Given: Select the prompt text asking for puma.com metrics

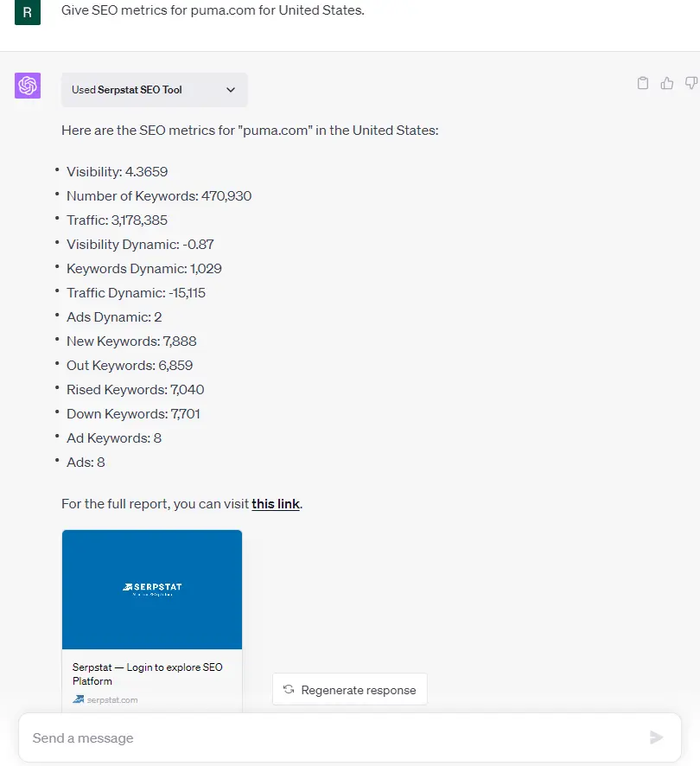Looking at the screenshot, I should pos(212,10).
